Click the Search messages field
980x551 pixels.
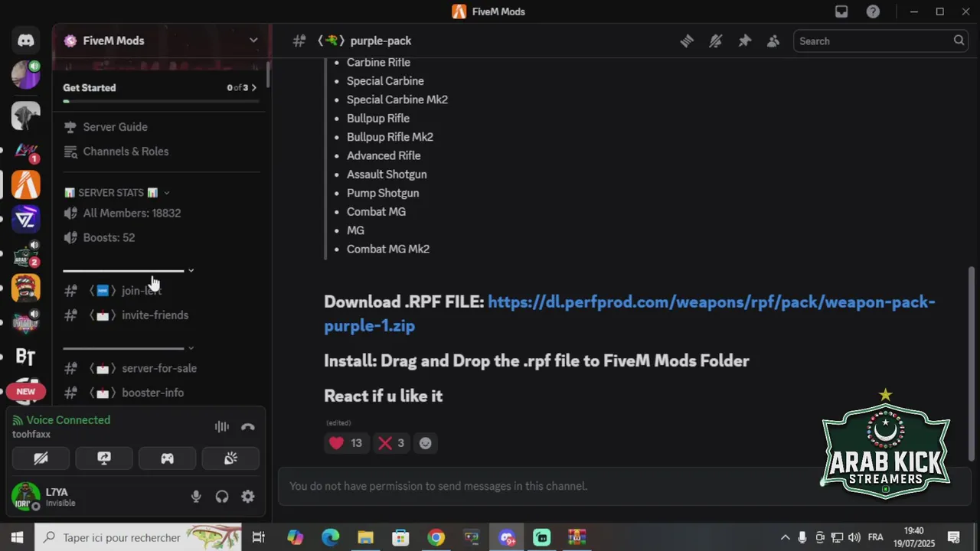coord(880,41)
